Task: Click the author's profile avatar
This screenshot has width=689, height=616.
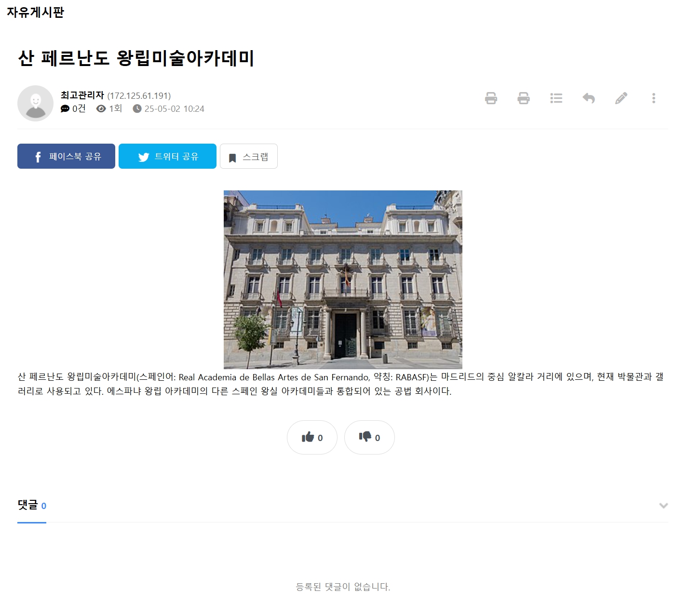Action: [35, 103]
